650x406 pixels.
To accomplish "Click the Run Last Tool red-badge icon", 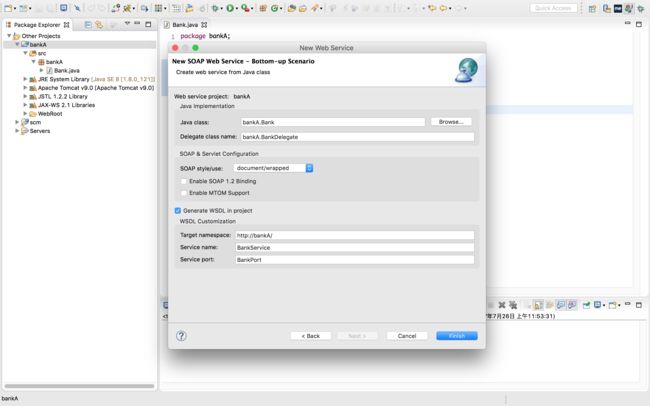I will [245, 8].
